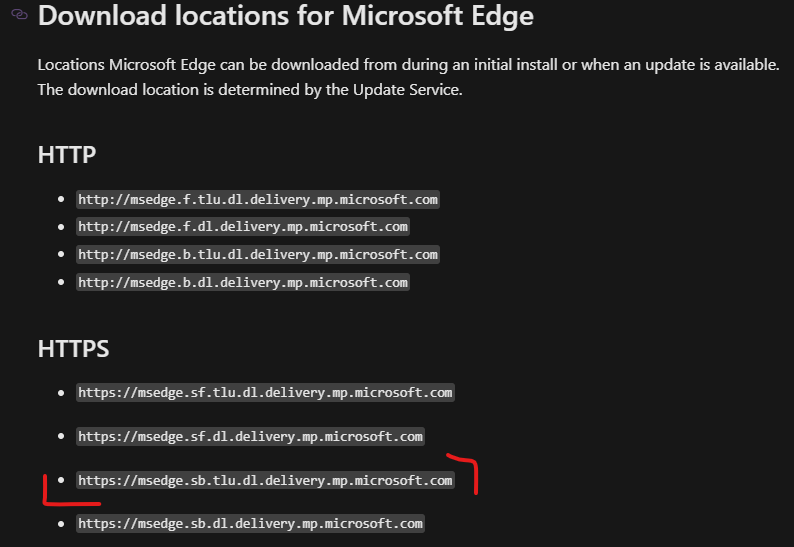Viewport: 794px width, 547px height.
Task: Click the 'Download locations for Microsoft Edge' heading
Action: click(285, 16)
